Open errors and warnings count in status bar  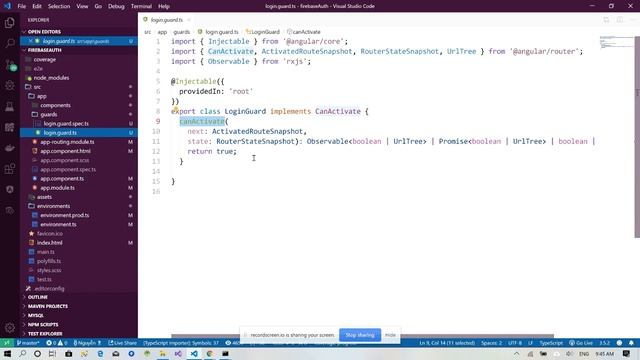[57, 343]
